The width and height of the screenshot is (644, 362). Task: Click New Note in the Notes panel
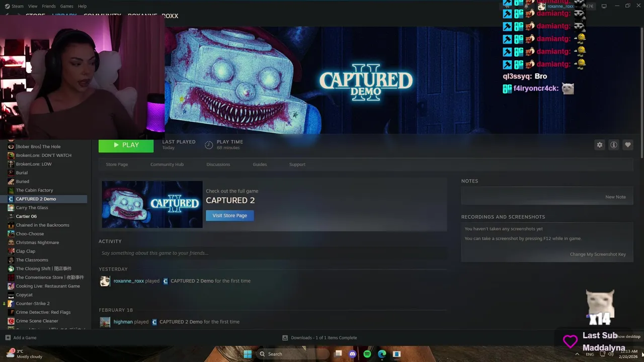615,197
